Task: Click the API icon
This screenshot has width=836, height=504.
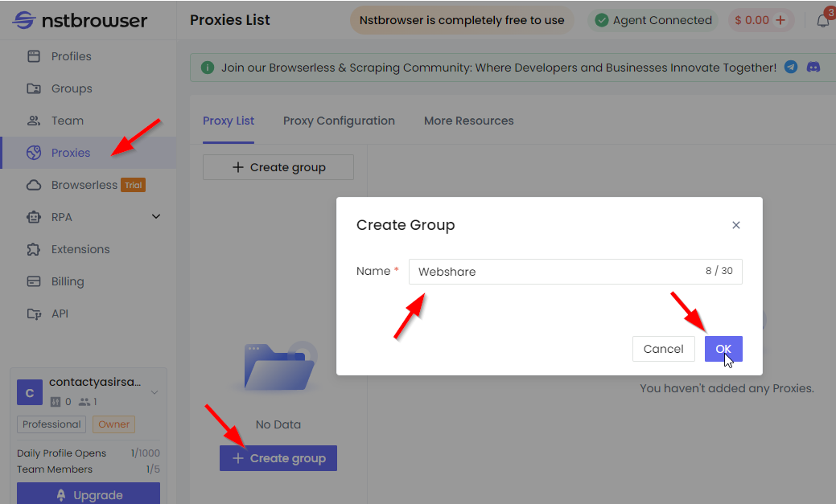Action: coord(34,313)
